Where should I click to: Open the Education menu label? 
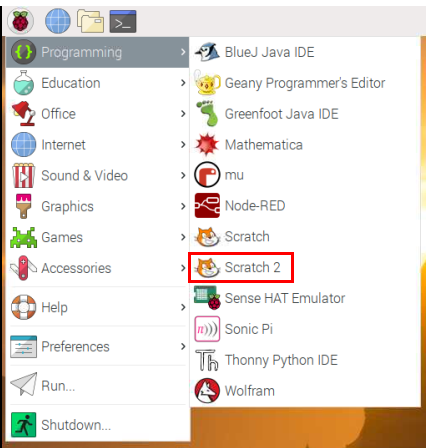pos(71,83)
